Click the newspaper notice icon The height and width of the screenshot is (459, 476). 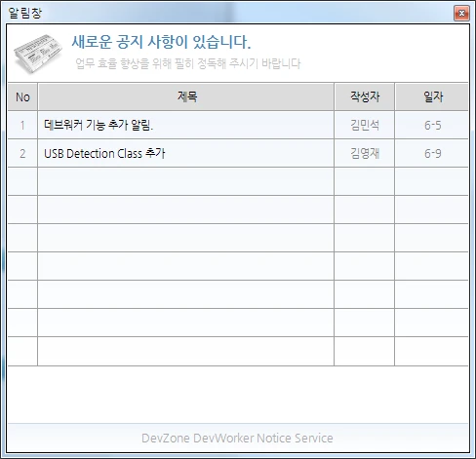[x=38, y=54]
